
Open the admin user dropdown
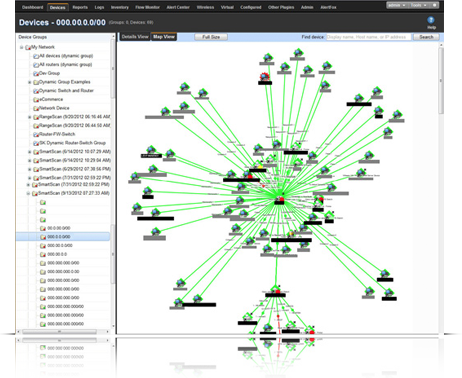(396, 5)
